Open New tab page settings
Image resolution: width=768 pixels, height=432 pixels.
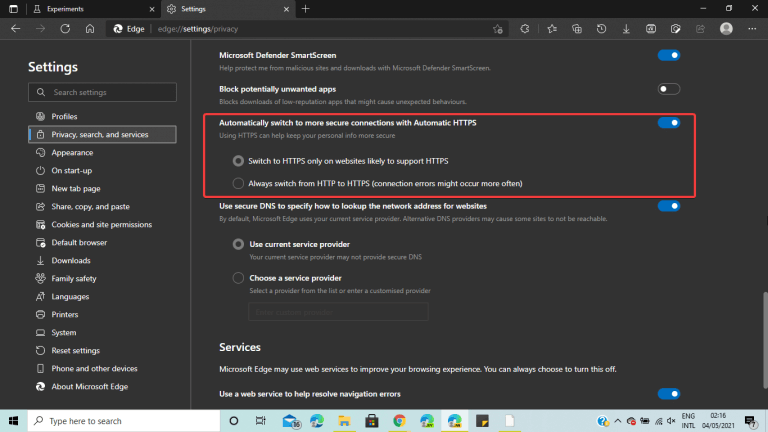click(102, 189)
